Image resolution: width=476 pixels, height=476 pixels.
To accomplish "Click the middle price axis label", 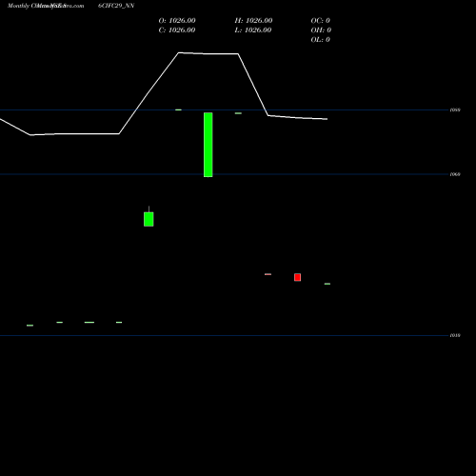I will pos(455,174).
